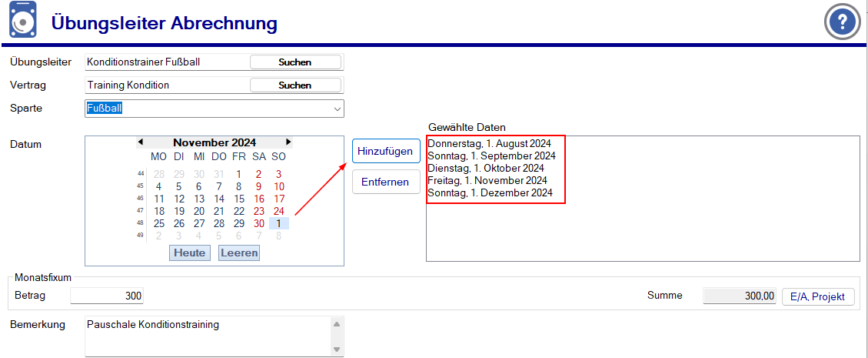
Task: Click the Entfernen button
Action: [386, 182]
